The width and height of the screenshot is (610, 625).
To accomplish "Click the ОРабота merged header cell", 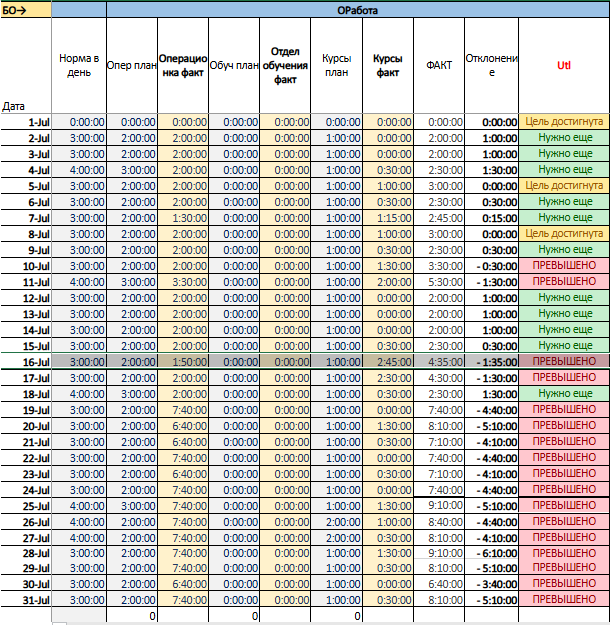I will click(x=358, y=10).
